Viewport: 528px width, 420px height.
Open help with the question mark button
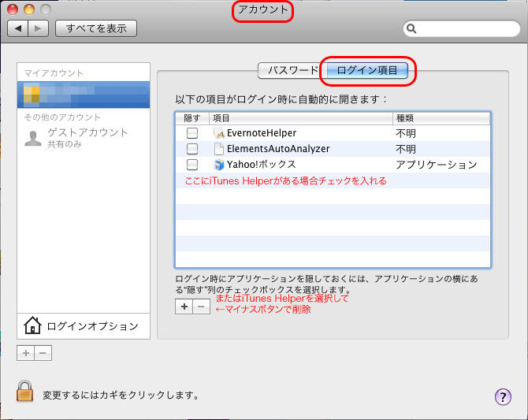[503, 397]
